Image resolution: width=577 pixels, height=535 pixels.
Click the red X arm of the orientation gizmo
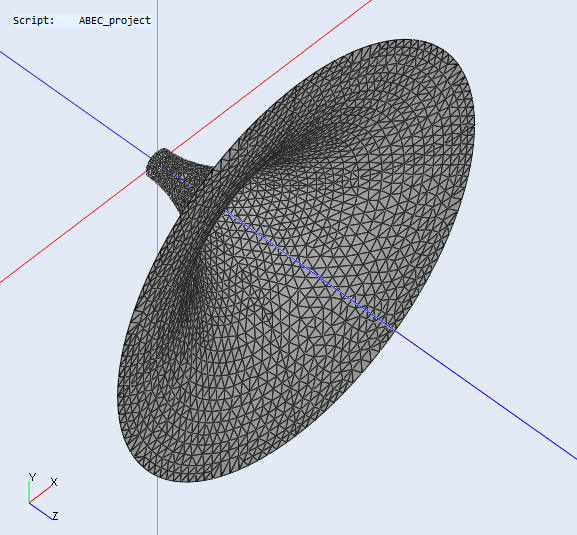40,495
